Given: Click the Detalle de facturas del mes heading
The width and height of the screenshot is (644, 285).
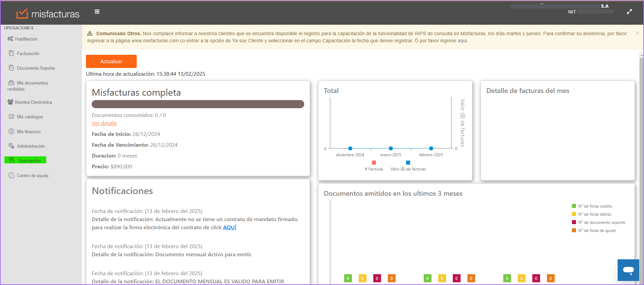Looking at the screenshot, I should pos(528,91).
